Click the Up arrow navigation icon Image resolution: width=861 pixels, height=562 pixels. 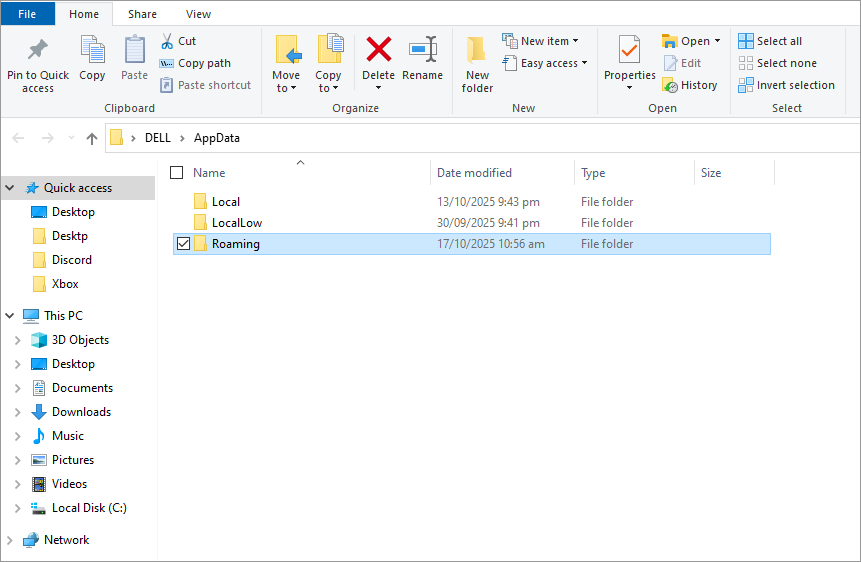click(x=92, y=138)
